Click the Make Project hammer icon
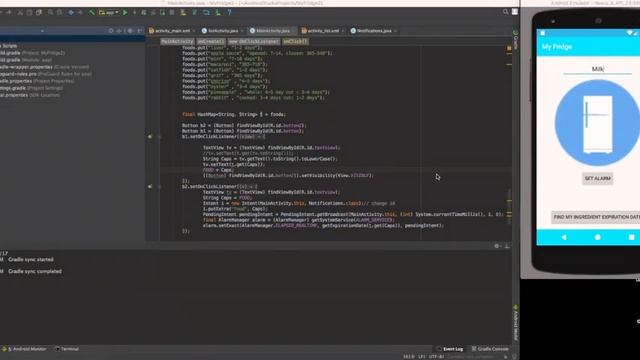The image size is (640, 360). [x=92, y=13]
